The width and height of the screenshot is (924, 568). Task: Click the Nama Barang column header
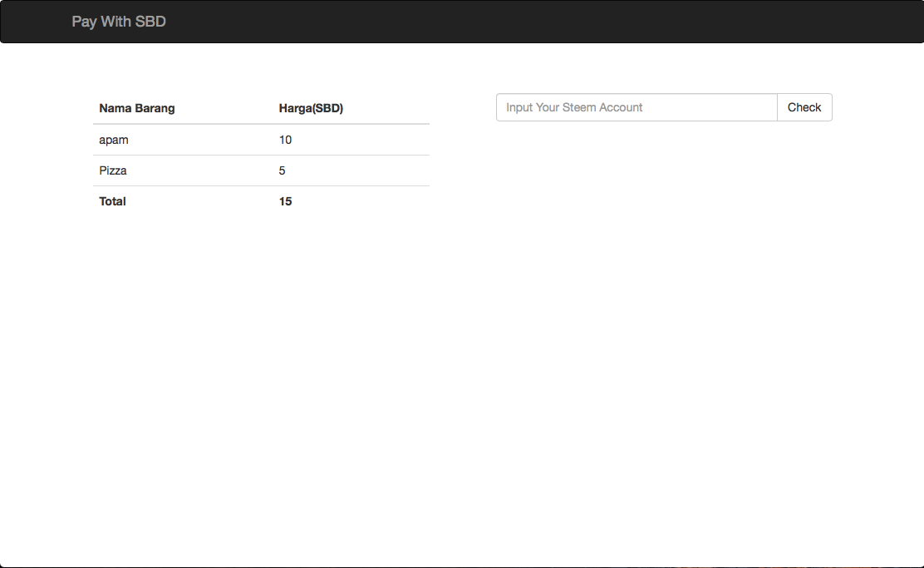click(137, 108)
